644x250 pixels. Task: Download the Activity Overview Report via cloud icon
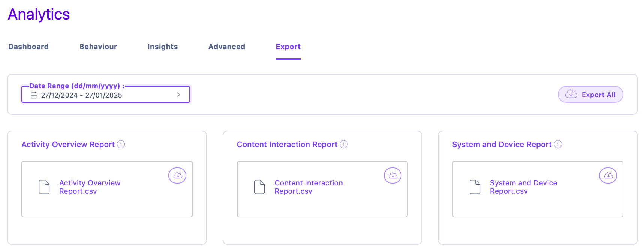point(177,175)
